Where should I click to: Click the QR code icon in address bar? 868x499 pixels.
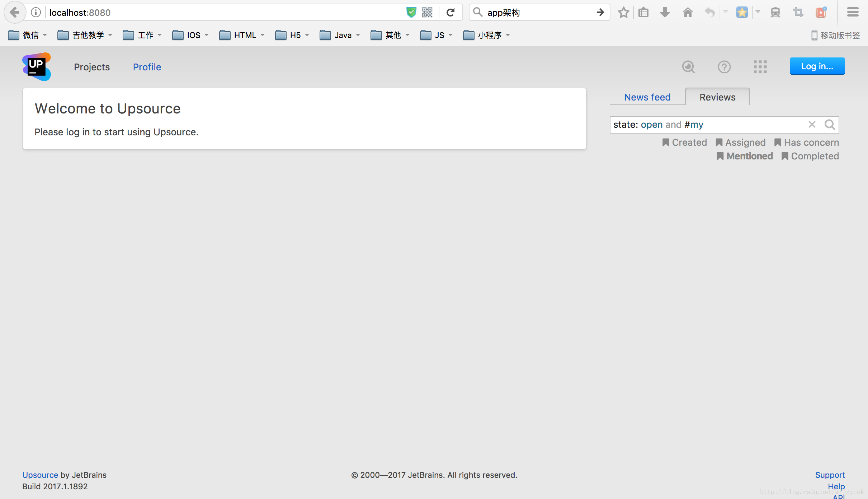[x=427, y=13]
